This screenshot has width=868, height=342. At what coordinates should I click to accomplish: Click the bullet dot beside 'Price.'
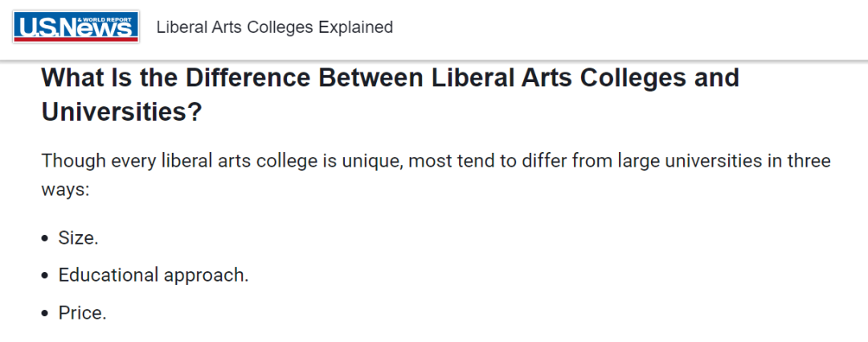click(x=45, y=313)
